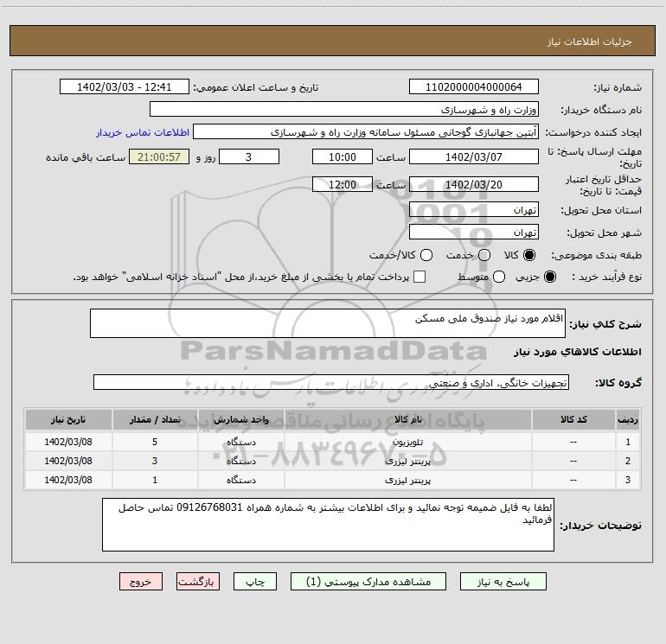Open the اطلاعات تماس خریدار link
Viewport: 666px width, 644px height.
point(143,132)
